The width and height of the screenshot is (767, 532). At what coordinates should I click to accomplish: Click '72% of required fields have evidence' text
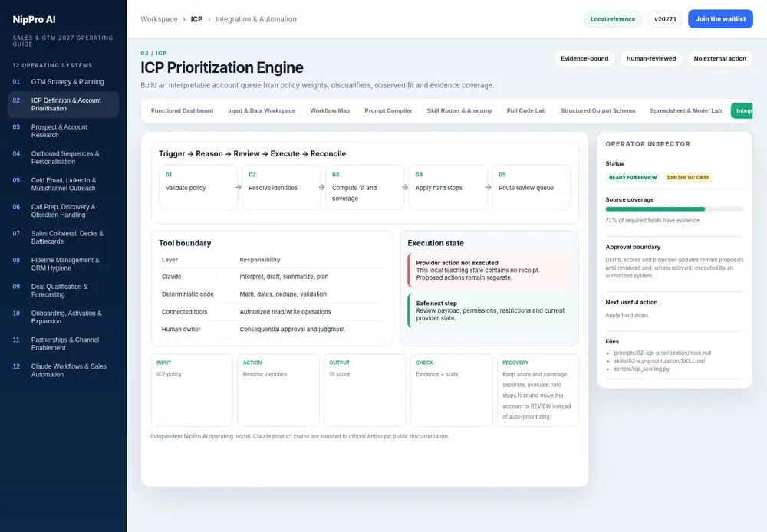(653, 221)
